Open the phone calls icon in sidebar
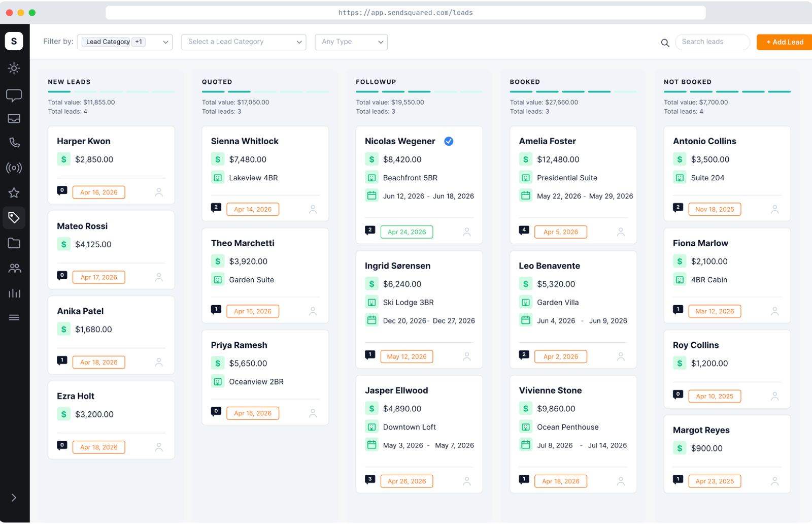The image size is (812, 524). click(14, 143)
